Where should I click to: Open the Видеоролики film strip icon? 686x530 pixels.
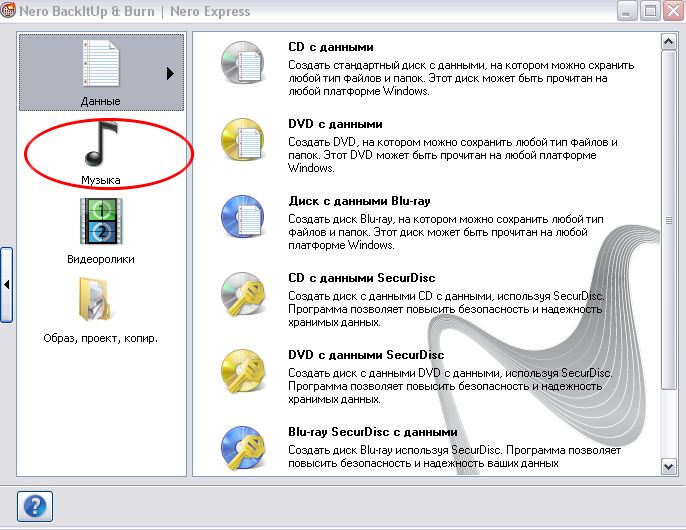[x=101, y=221]
